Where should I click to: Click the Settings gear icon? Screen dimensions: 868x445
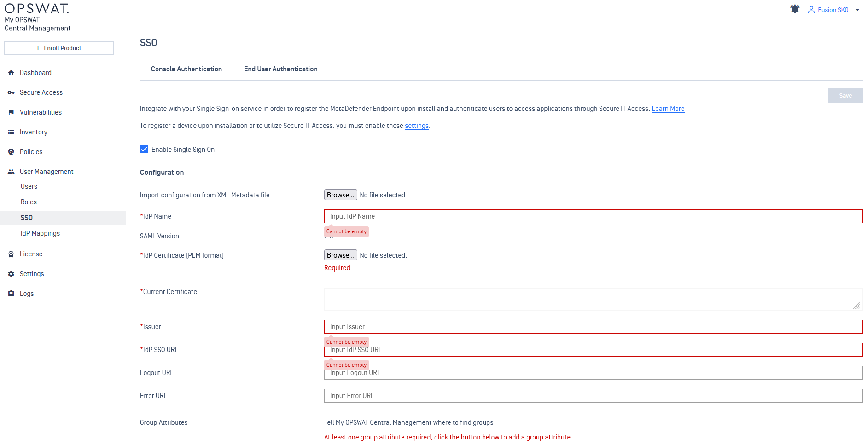pos(11,274)
